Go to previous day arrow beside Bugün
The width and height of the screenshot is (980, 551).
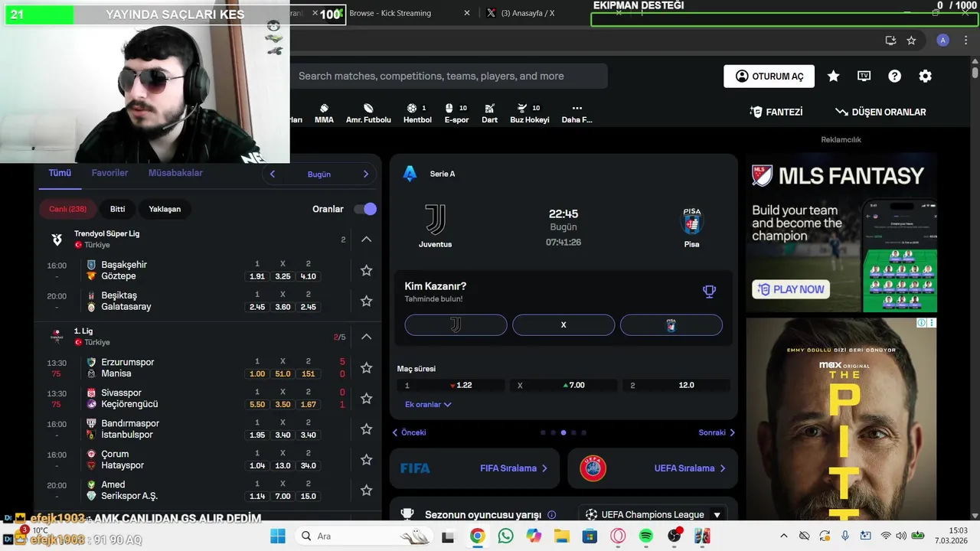(272, 174)
